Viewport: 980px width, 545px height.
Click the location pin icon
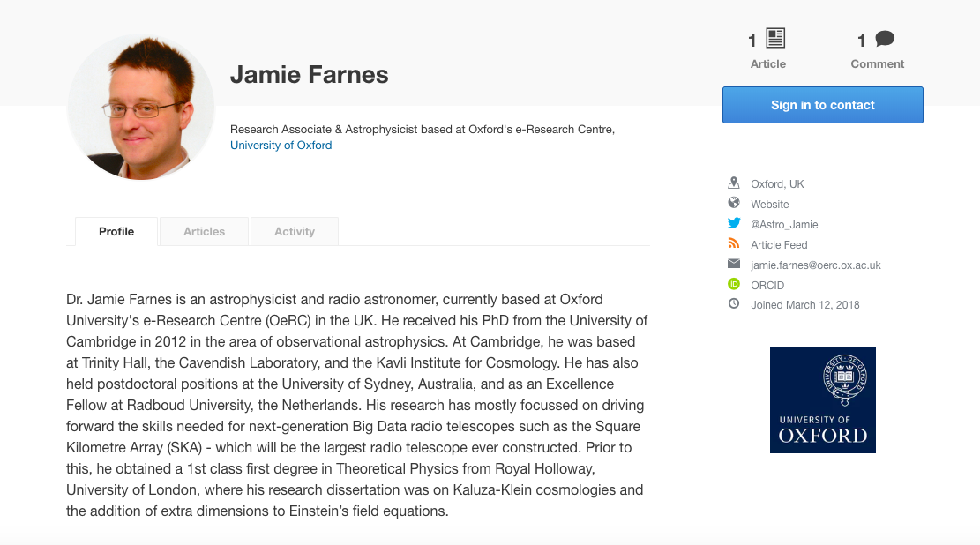(733, 183)
